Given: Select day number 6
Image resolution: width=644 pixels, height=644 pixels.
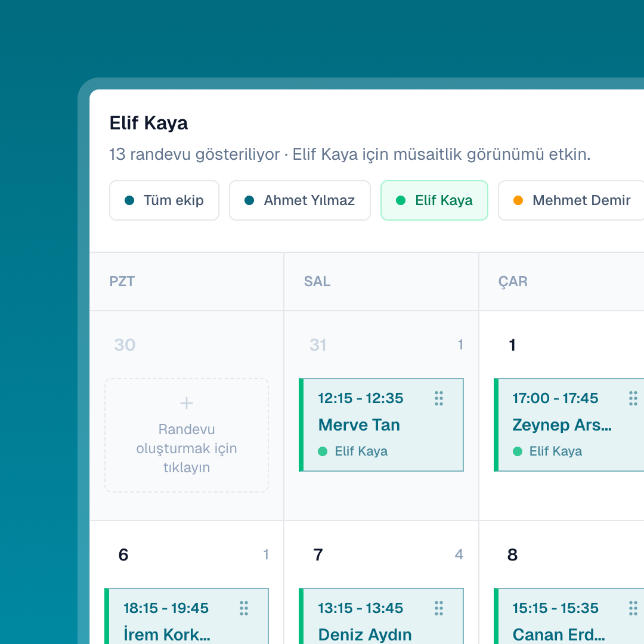Looking at the screenshot, I should (x=123, y=555).
